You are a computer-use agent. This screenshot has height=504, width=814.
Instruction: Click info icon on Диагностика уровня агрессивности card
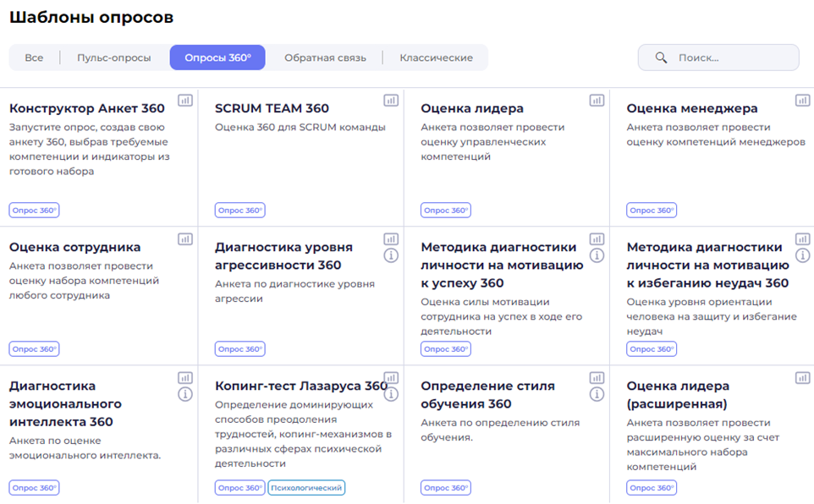point(391,255)
